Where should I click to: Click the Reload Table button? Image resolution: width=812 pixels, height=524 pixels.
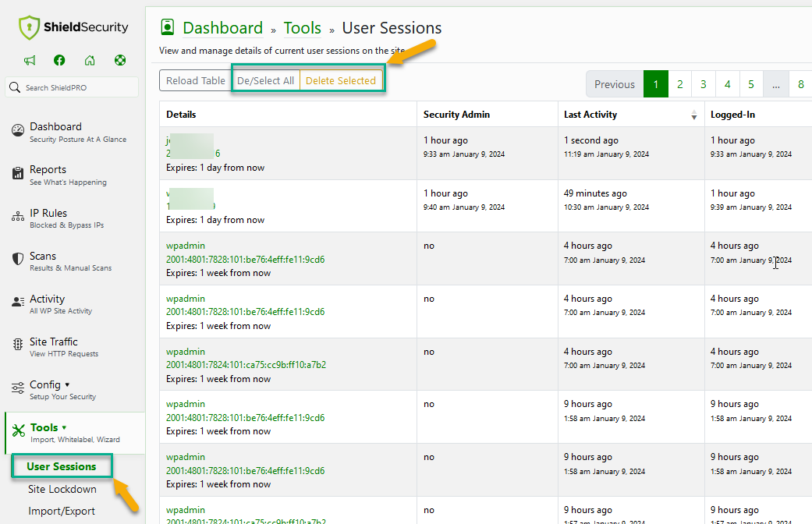pos(194,80)
